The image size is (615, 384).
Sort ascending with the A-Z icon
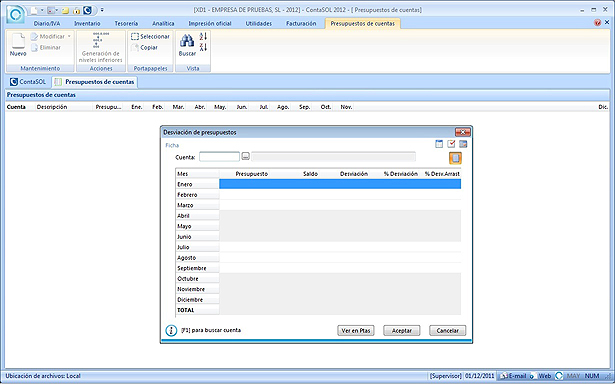pyautogui.click(x=203, y=36)
